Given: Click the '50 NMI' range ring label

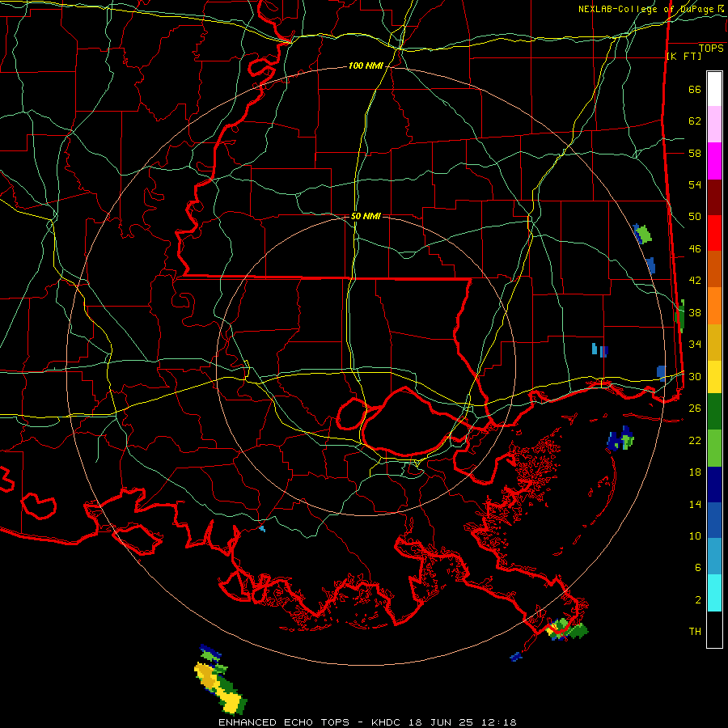Looking at the screenshot, I should (x=366, y=216).
